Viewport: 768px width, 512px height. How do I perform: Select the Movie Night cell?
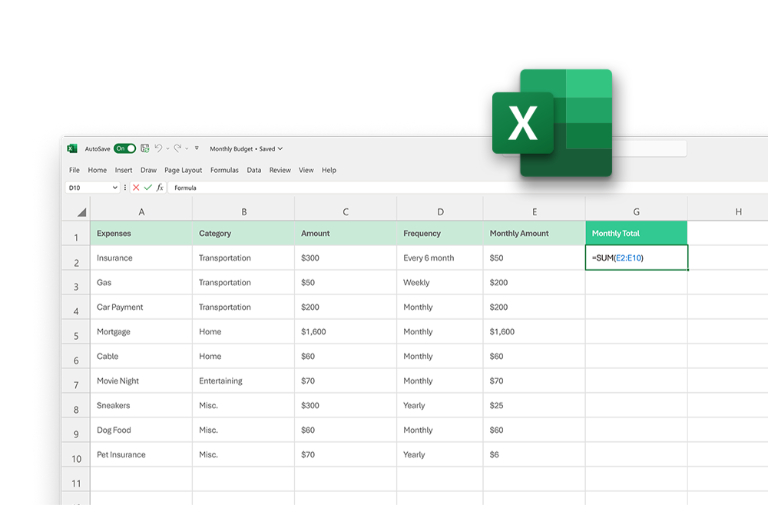(142, 381)
